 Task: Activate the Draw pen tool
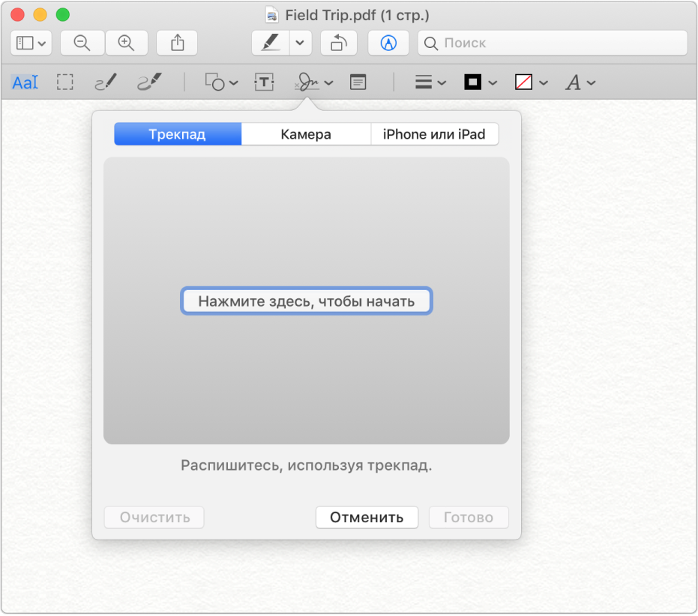[150, 82]
